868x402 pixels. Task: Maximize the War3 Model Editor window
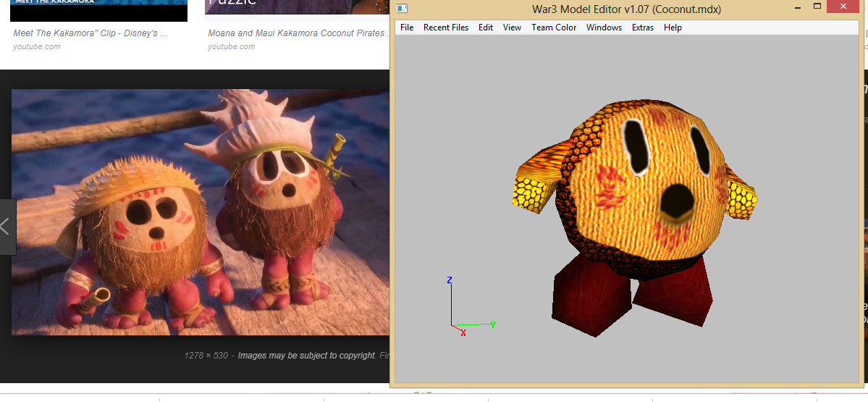[817, 7]
